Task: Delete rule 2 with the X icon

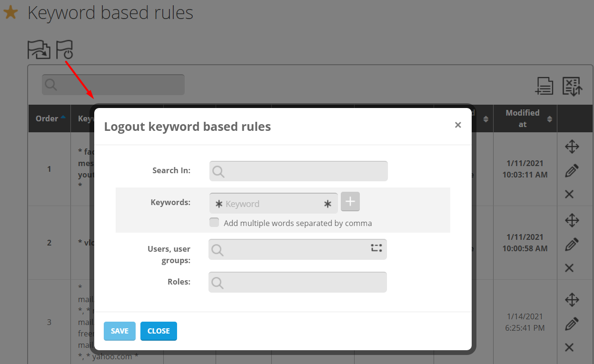Action: tap(569, 268)
